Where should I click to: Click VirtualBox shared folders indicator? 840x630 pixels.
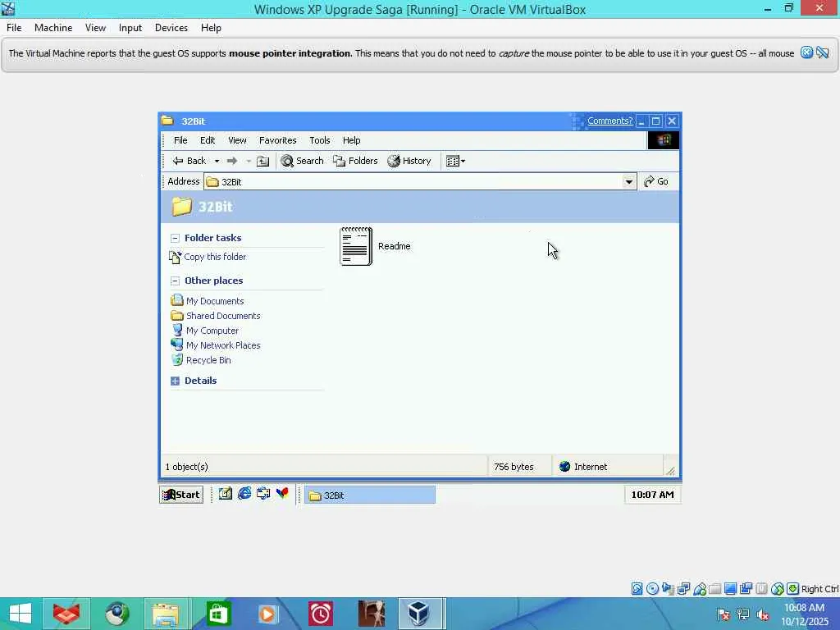pos(714,589)
